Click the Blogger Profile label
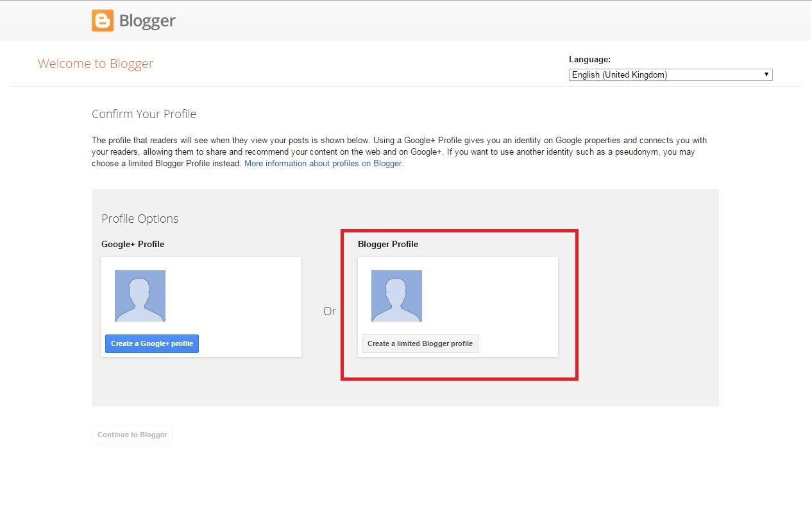 tap(388, 244)
